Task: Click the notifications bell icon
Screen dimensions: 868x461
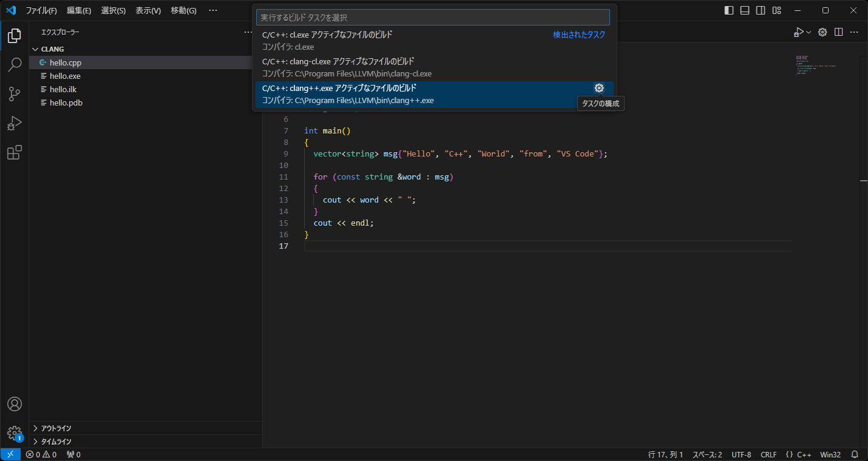Action: tap(855, 454)
